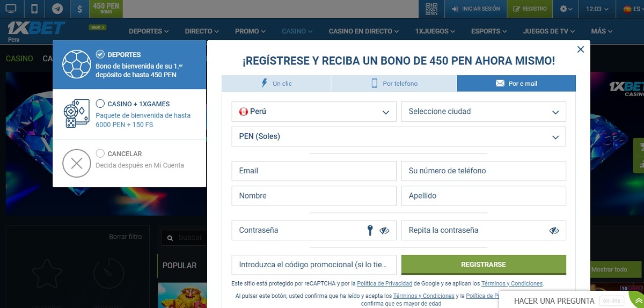The height and width of the screenshot is (308, 644).
Task: Switch to the Por telefono tab
Action: point(394,84)
